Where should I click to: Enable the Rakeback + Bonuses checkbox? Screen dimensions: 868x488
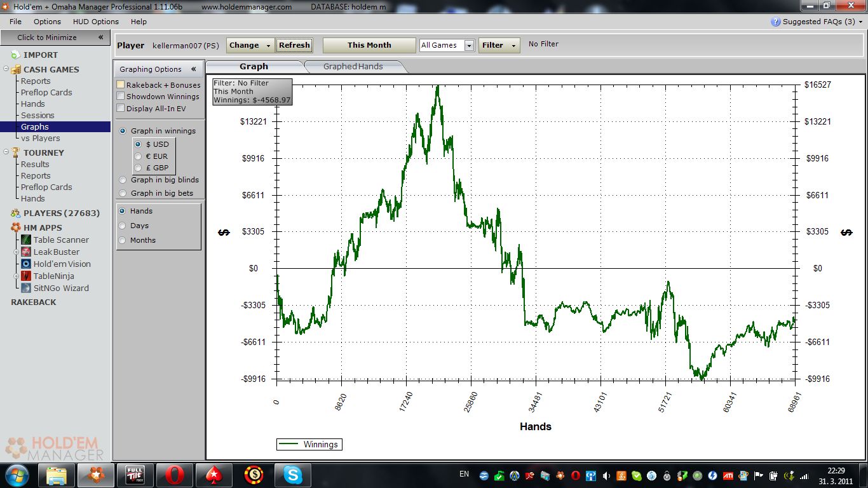pyautogui.click(x=121, y=85)
